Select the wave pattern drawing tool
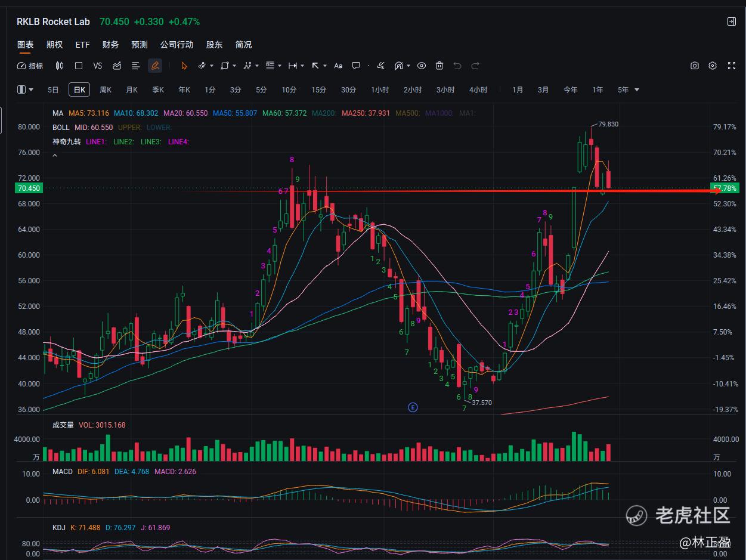The width and height of the screenshot is (746, 560). (x=247, y=66)
